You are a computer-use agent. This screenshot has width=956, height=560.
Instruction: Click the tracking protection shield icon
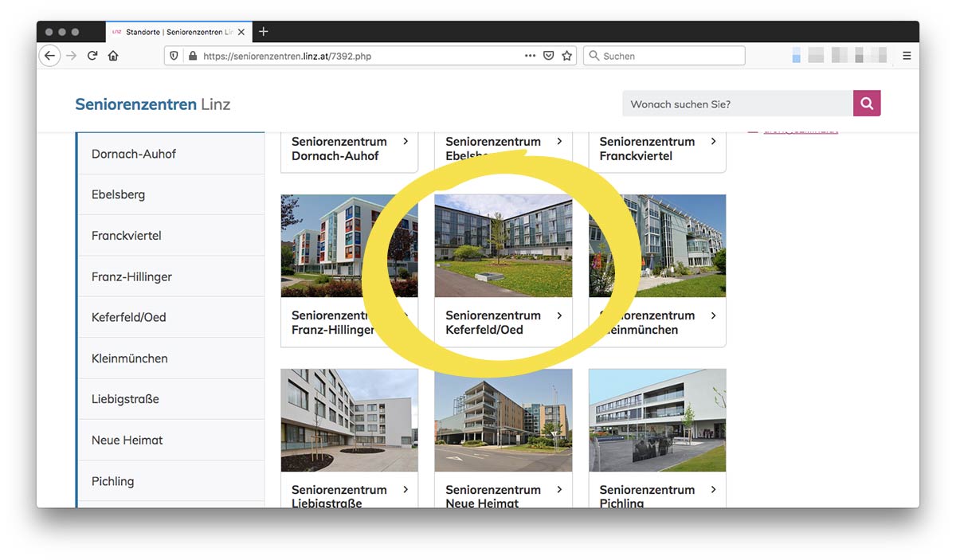click(x=174, y=56)
